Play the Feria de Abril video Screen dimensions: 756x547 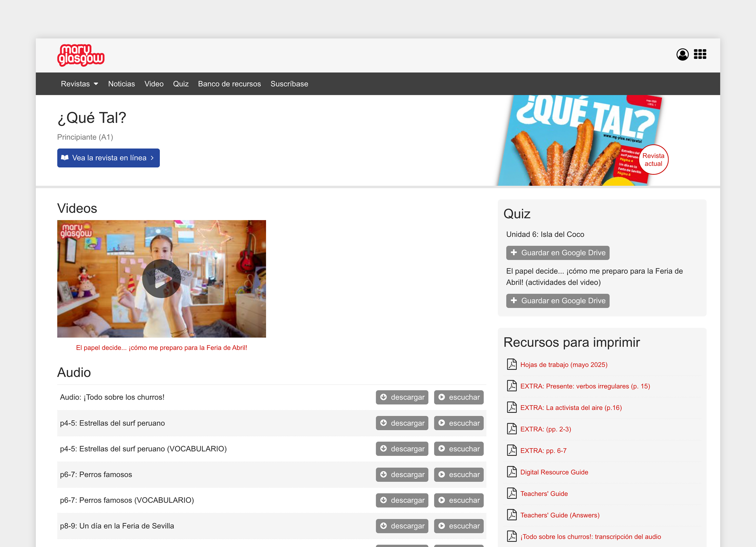pos(161,279)
